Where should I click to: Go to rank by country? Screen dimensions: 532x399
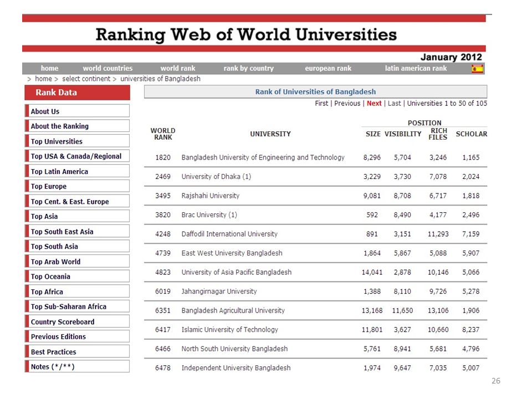pos(248,68)
